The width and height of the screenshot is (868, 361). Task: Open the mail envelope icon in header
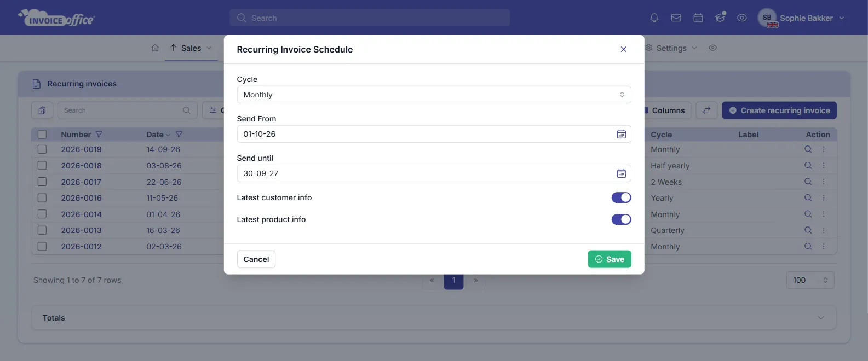[676, 18]
